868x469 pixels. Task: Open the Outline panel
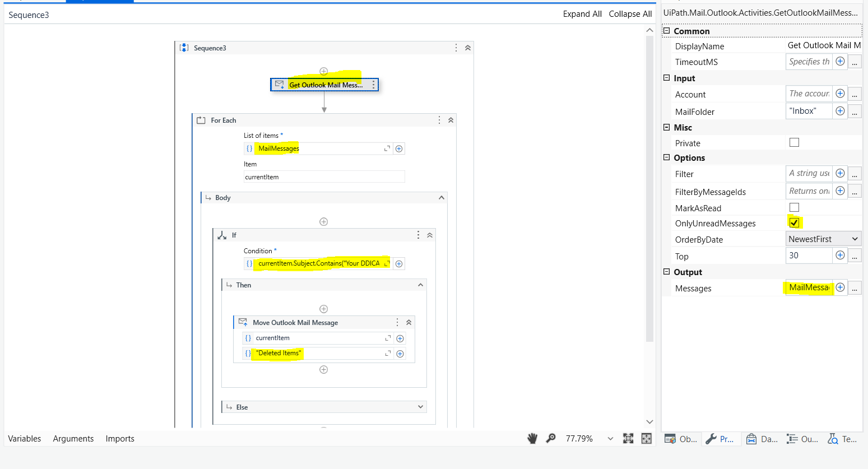[x=802, y=439]
